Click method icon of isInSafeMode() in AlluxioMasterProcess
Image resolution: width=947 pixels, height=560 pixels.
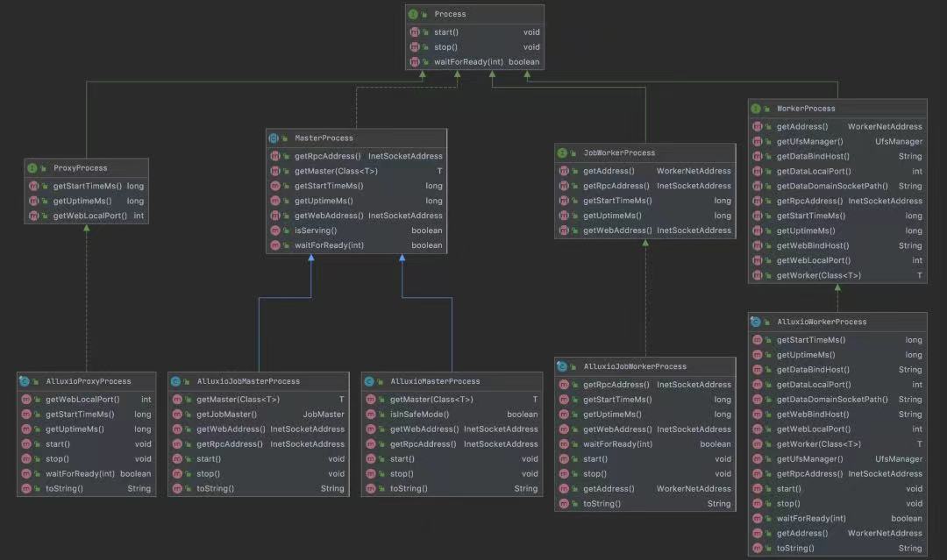(371, 414)
